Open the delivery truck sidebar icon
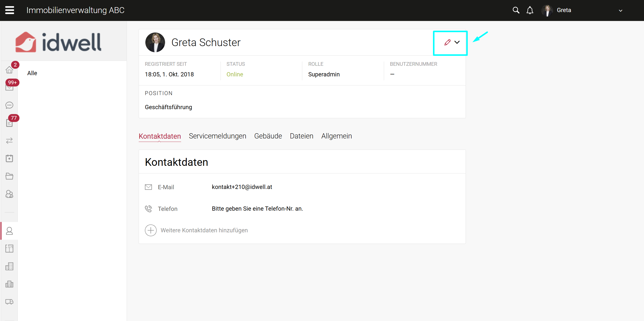The height and width of the screenshot is (321, 644). point(9,302)
